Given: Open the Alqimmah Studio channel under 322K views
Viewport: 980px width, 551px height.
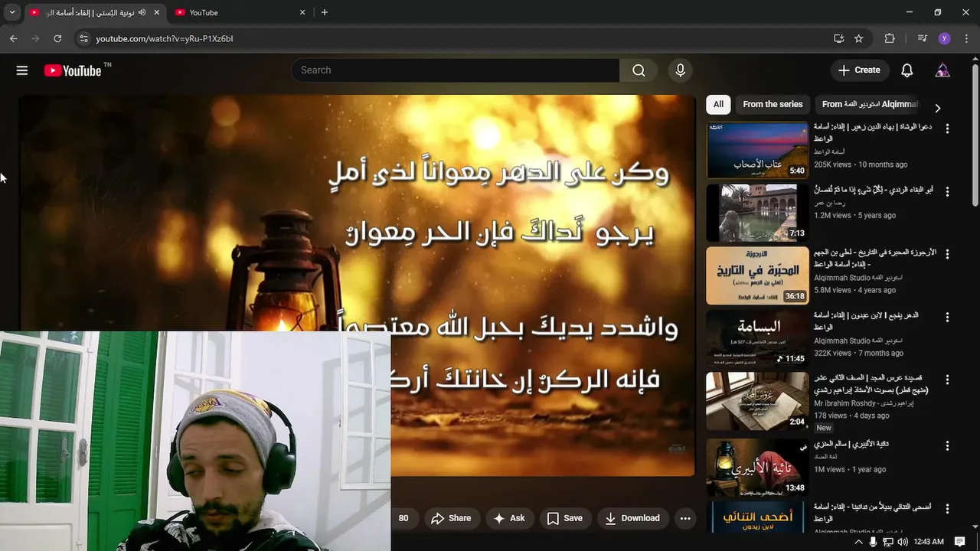Looking at the screenshot, I should [858, 341].
